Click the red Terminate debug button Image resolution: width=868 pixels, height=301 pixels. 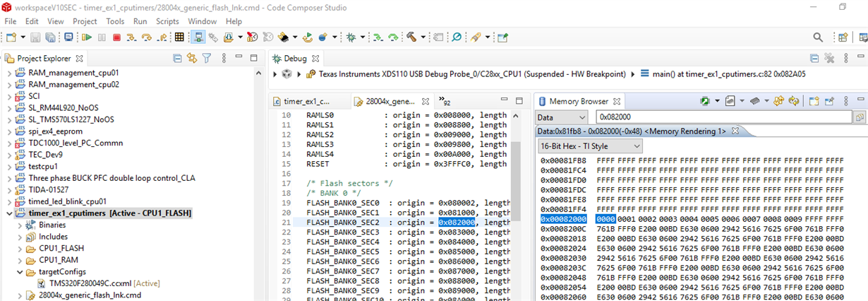click(117, 37)
